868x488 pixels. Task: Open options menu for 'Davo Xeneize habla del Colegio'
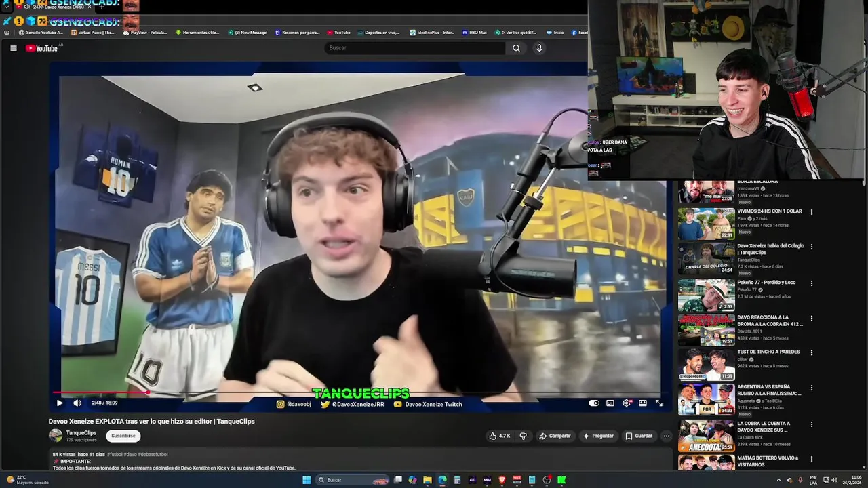[812, 247]
